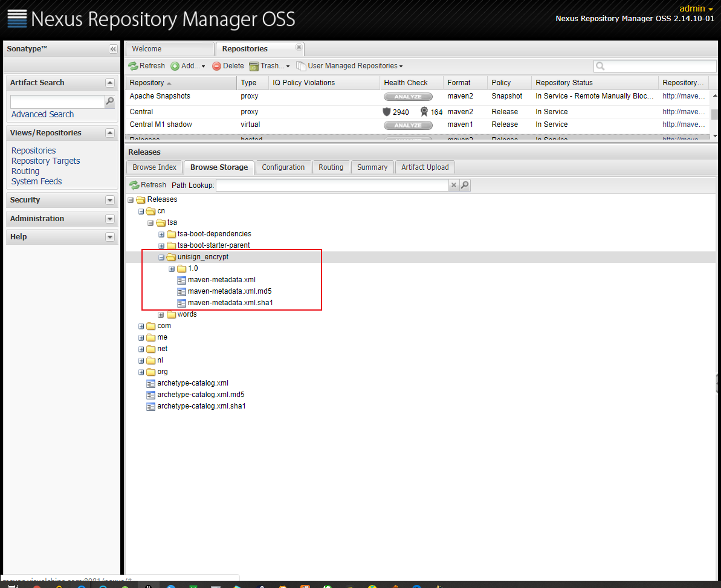Click the badge icon beside 164 in Central row
The height and width of the screenshot is (588, 721).
(x=424, y=112)
